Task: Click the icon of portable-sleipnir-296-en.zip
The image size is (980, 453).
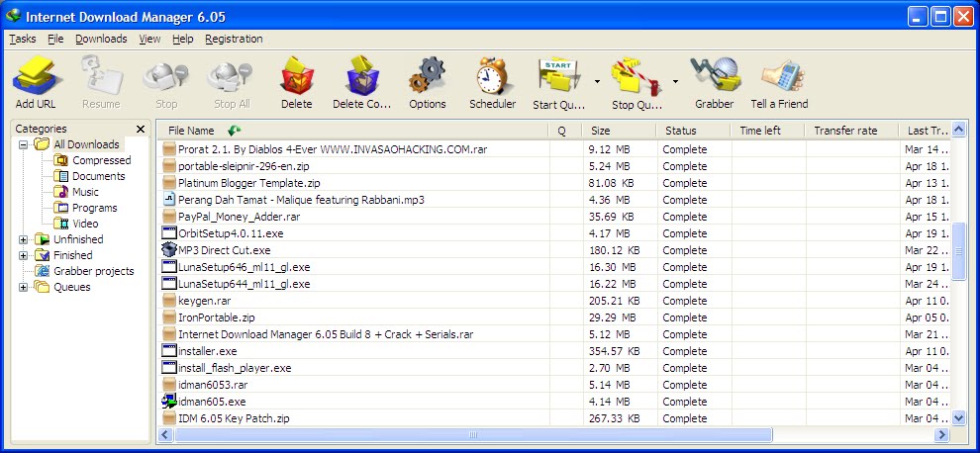Action: (168, 166)
